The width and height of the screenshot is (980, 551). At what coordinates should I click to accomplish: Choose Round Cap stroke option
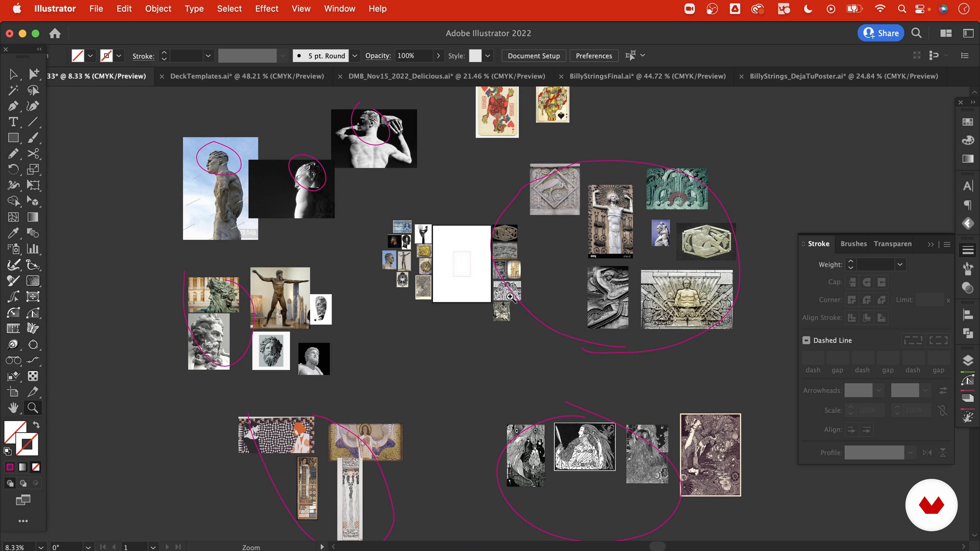867,282
